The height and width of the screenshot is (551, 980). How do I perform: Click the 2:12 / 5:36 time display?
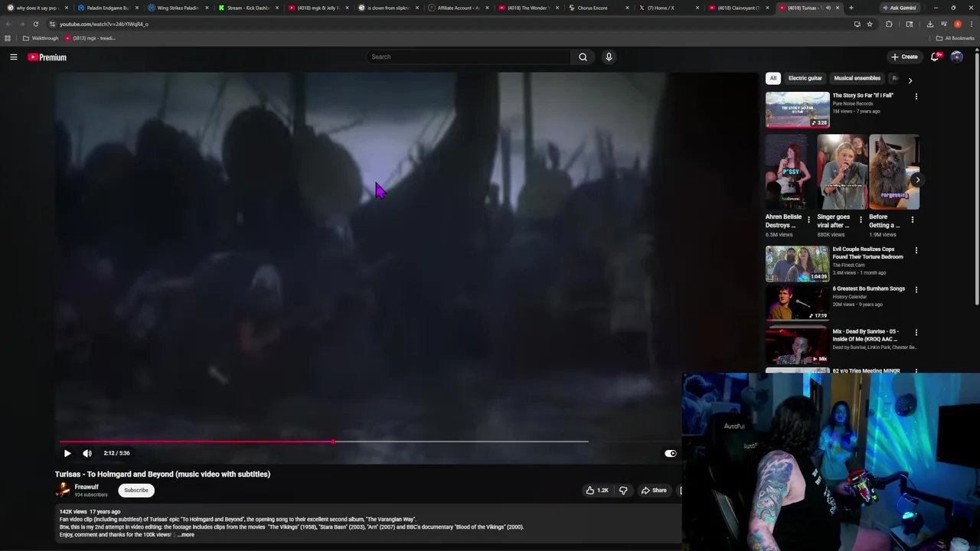tap(116, 453)
